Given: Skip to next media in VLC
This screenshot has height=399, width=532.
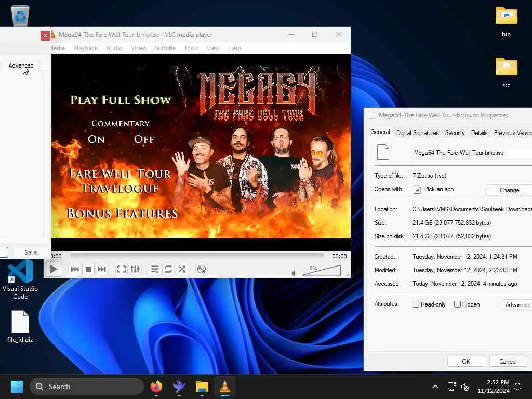Looking at the screenshot, I should 102,270.
